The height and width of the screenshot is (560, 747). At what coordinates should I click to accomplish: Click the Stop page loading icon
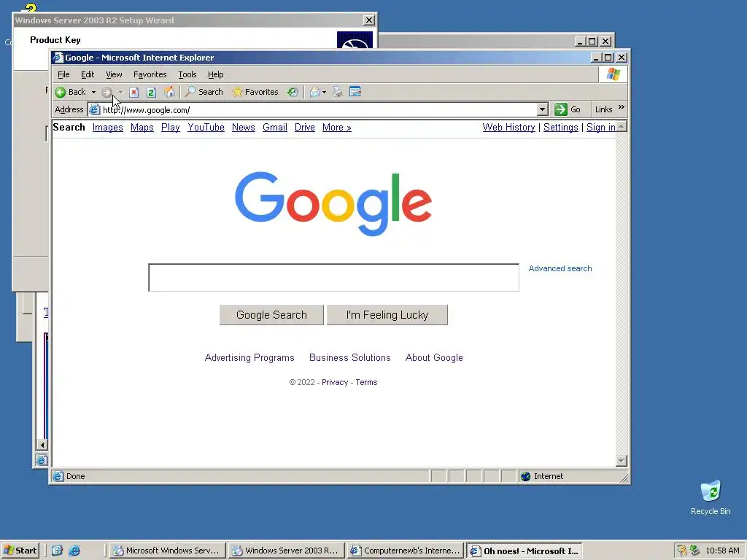coord(134,92)
